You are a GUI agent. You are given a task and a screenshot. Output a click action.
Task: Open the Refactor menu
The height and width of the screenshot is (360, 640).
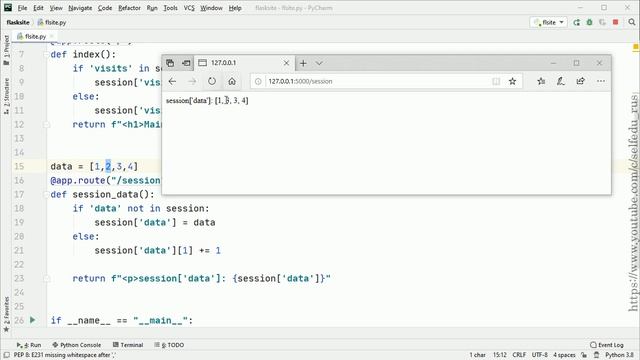(129, 8)
